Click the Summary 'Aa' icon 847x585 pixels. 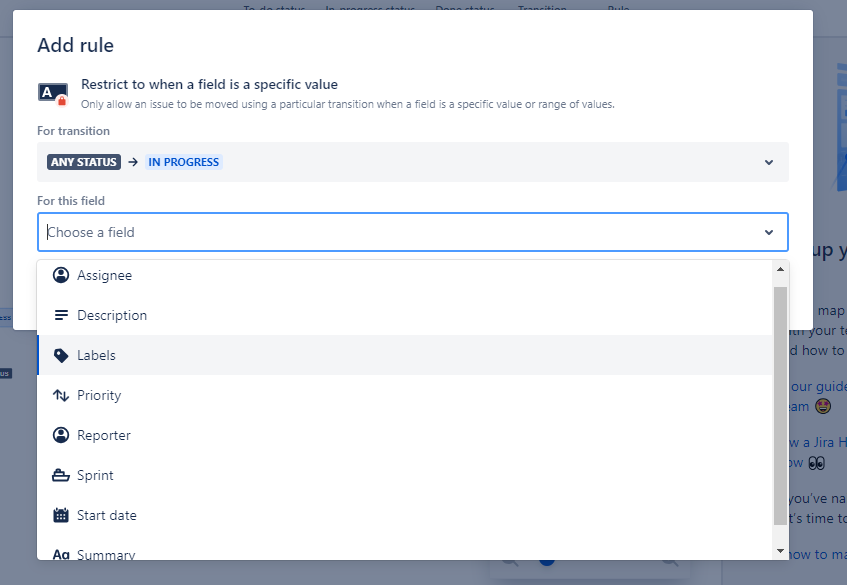click(x=60, y=553)
